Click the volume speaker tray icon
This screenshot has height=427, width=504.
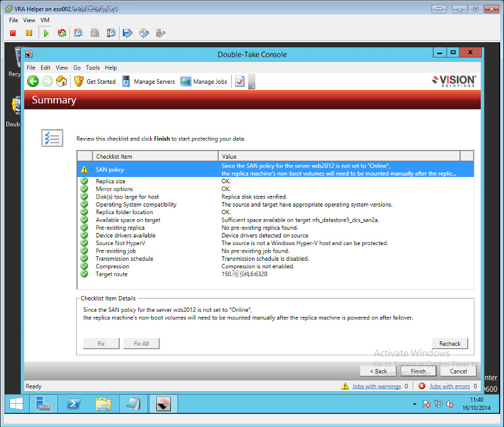(x=450, y=404)
